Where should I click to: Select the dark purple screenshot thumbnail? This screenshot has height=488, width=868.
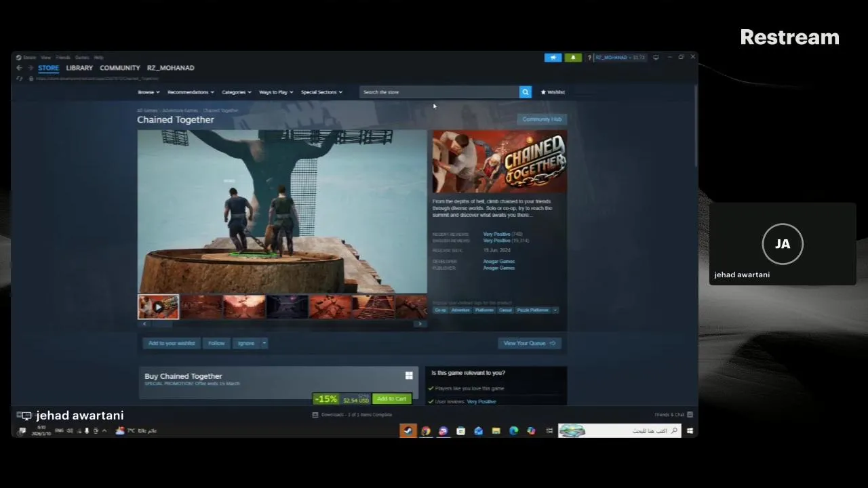click(x=287, y=307)
